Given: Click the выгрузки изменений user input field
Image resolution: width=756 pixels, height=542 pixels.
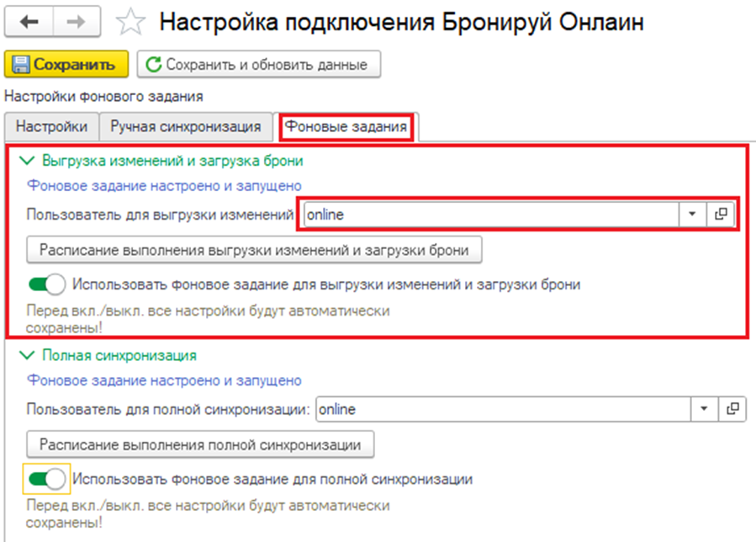Looking at the screenshot, I should (491, 215).
